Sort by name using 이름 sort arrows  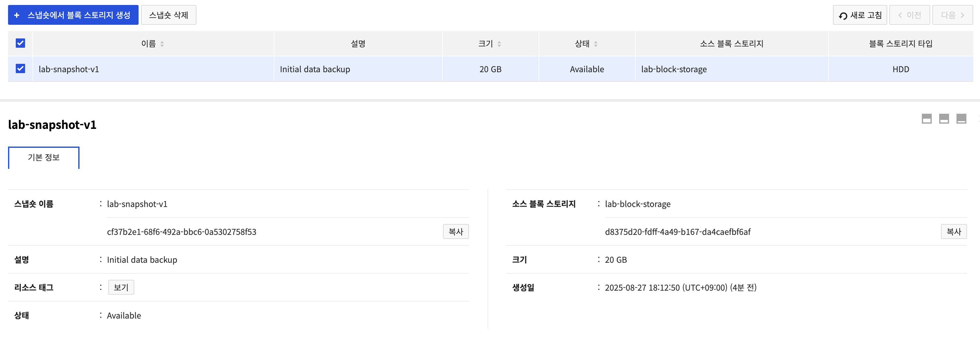(162, 44)
